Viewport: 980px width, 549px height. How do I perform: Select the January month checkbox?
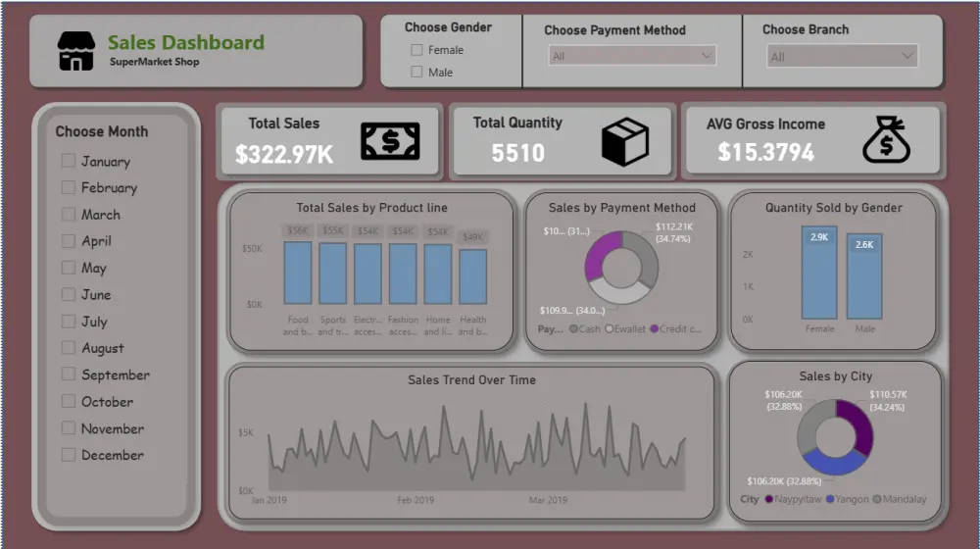pos(69,161)
